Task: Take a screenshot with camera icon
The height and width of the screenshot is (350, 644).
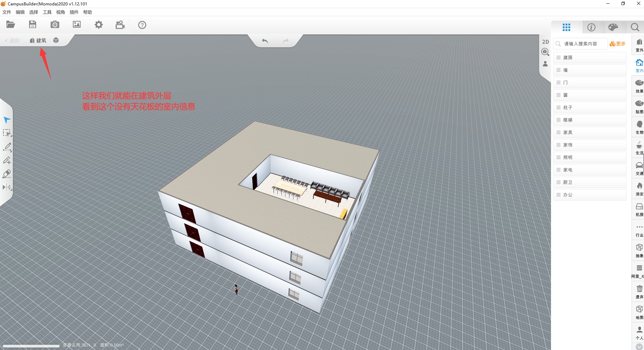Action: coord(55,25)
